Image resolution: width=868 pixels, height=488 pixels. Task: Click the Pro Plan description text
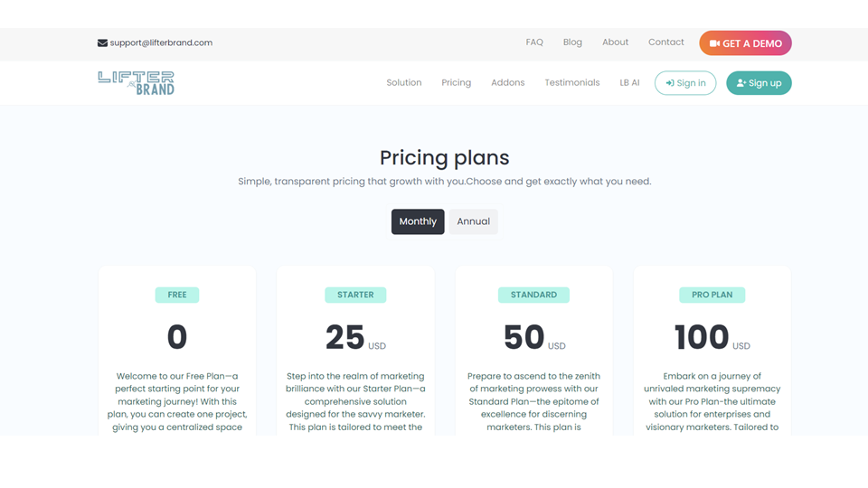pyautogui.click(x=712, y=401)
